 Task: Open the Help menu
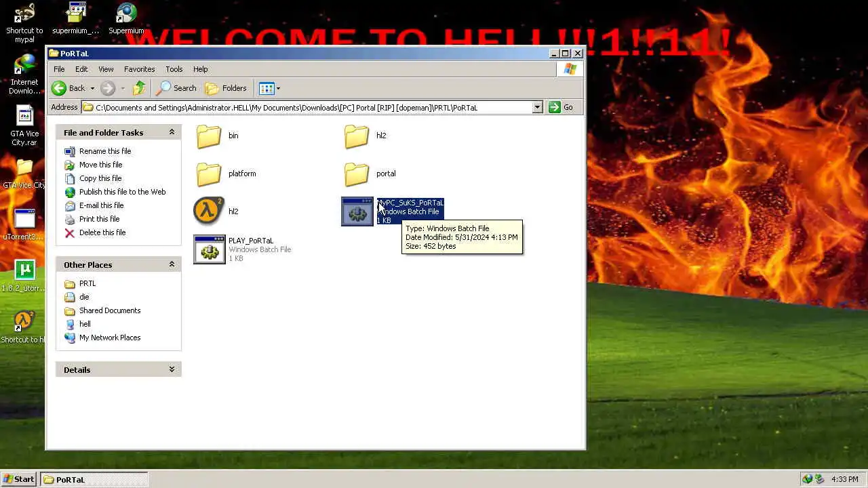tap(200, 69)
